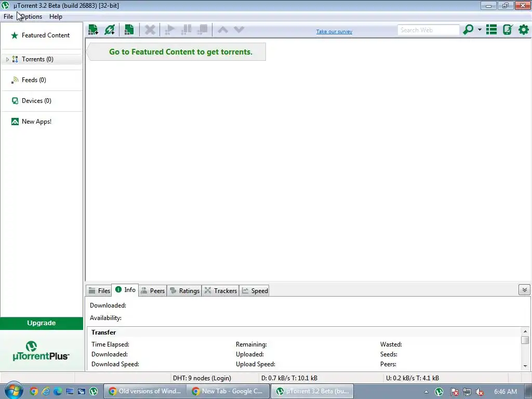
Task: Click the Move Down Queue arrow
Action: pyautogui.click(x=239, y=30)
